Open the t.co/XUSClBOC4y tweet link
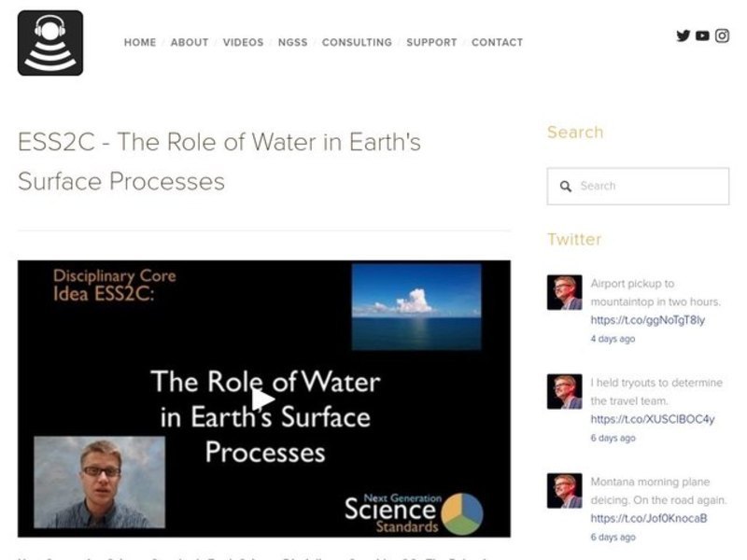This screenshot has height=560, width=747. (652, 419)
